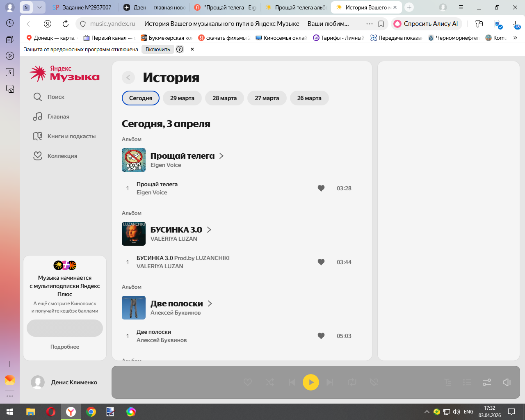This screenshot has width=525, height=420.
Task: Open the Windows notification center icon
Action: (x=511, y=412)
